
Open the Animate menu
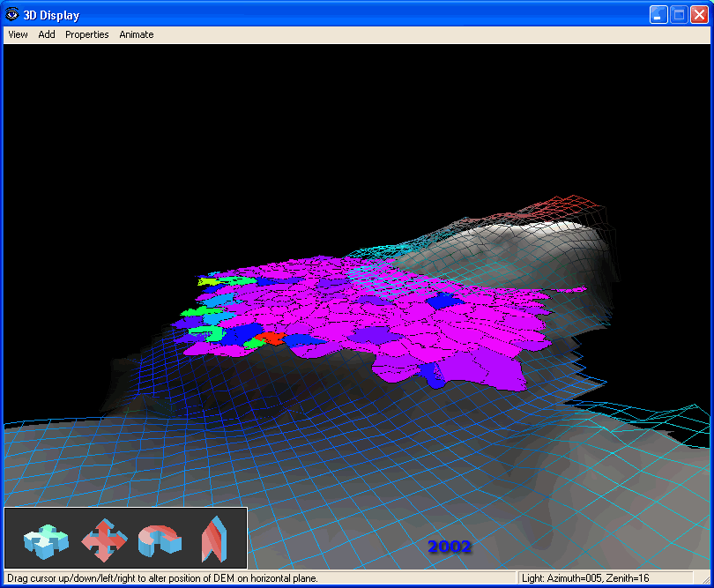[x=137, y=34]
